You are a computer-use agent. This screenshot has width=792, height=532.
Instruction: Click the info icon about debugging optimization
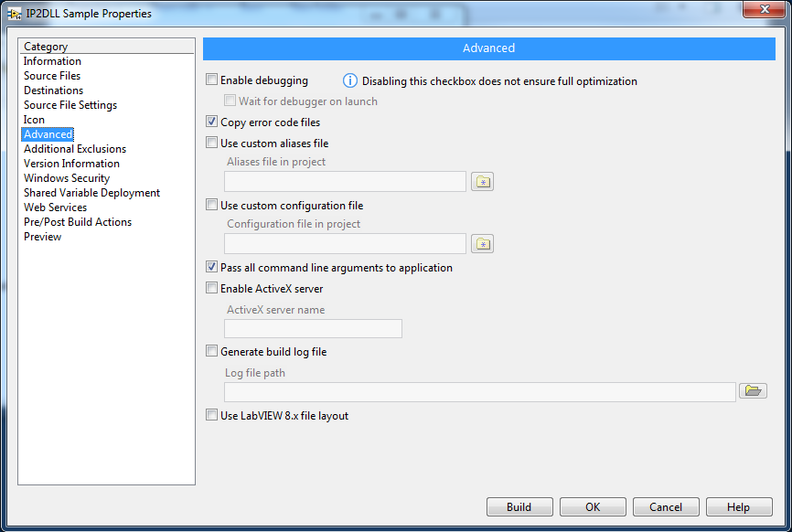[350, 80]
